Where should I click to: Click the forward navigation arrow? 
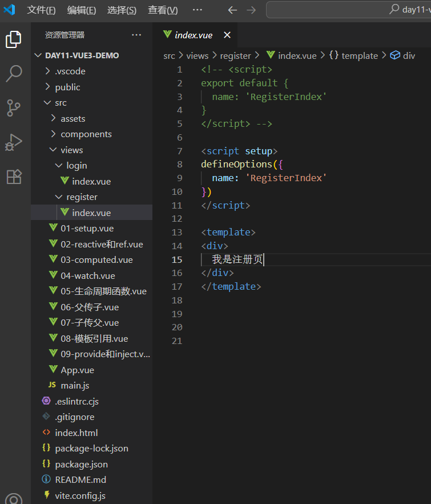[252, 10]
